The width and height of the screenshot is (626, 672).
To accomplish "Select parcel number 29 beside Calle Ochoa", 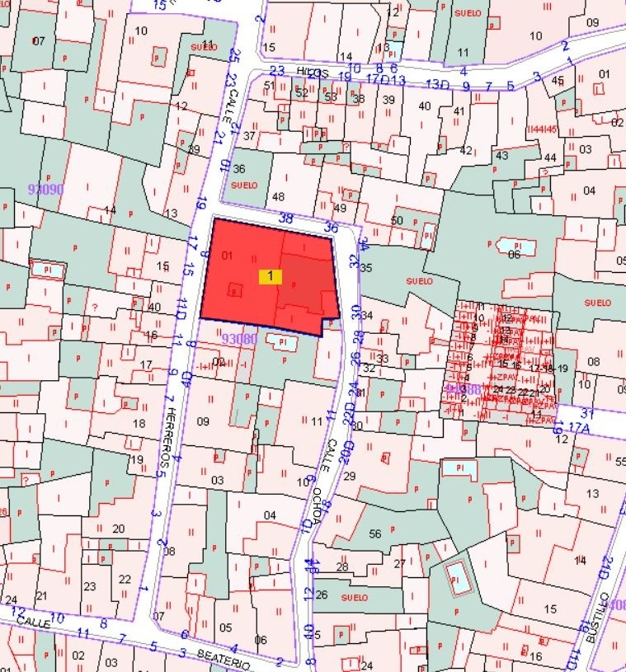I will click(x=348, y=477).
